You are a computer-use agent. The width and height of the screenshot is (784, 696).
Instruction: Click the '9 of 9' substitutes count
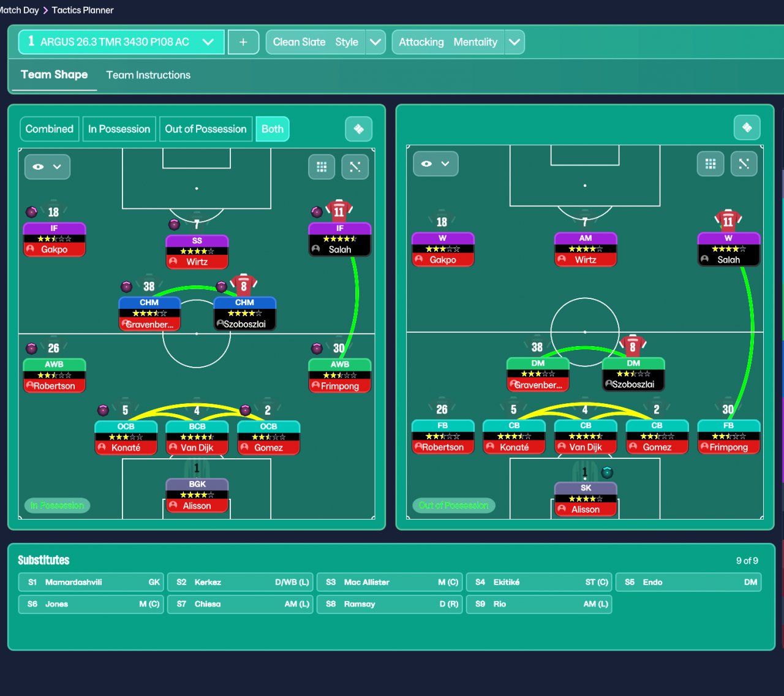(x=747, y=561)
